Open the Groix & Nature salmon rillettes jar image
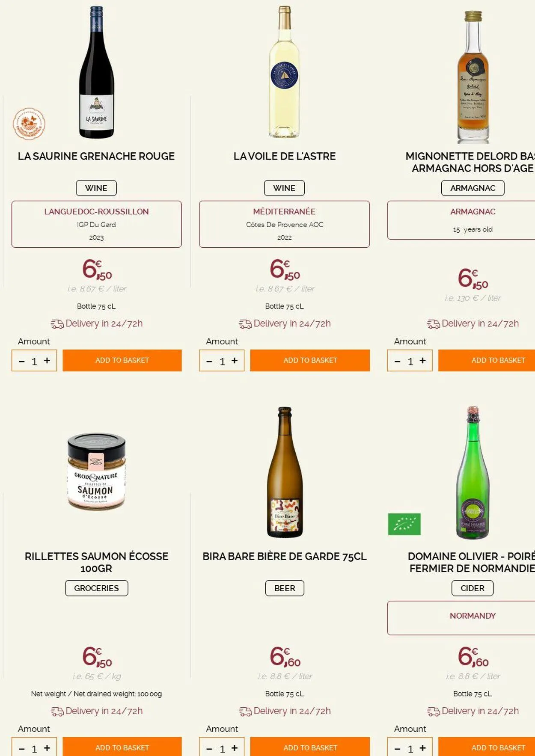535x756 pixels. tap(96, 471)
